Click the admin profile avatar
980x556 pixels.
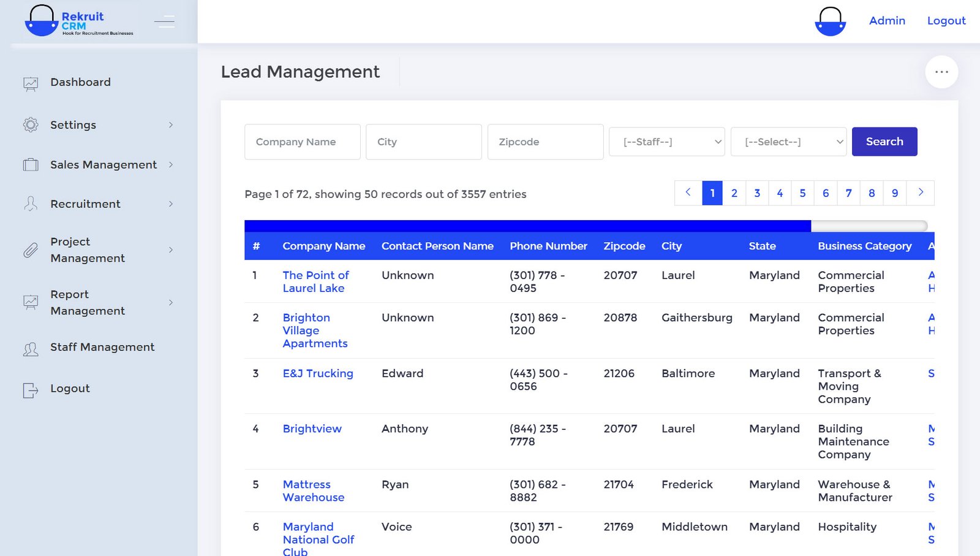tap(830, 21)
